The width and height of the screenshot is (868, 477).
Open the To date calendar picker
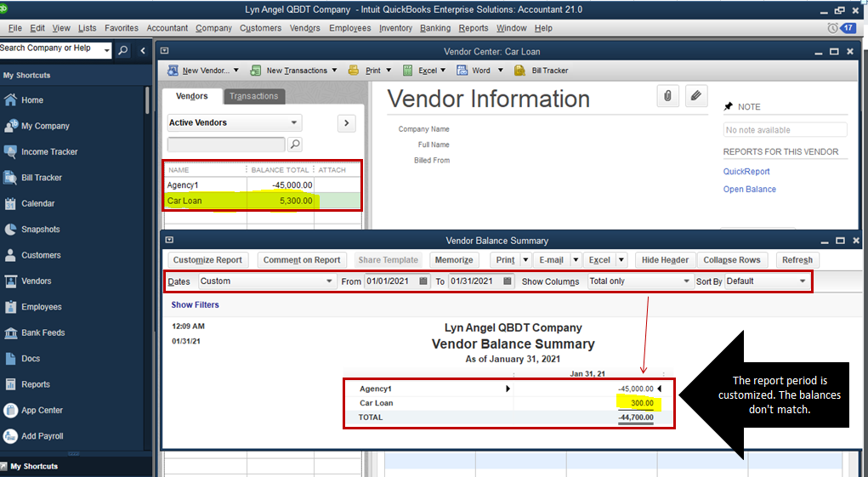(x=508, y=281)
